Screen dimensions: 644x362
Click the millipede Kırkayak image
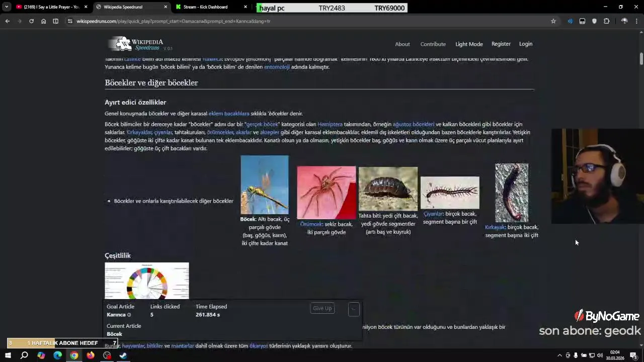(512, 193)
